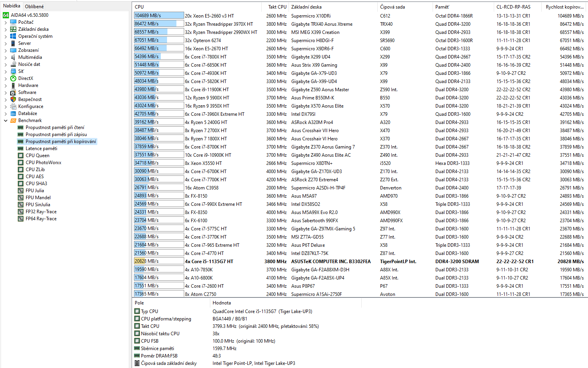Switch to the Nabídka tab
The height and width of the screenshot is (368, 588).
pyautogui.click(x=12, y=6)
